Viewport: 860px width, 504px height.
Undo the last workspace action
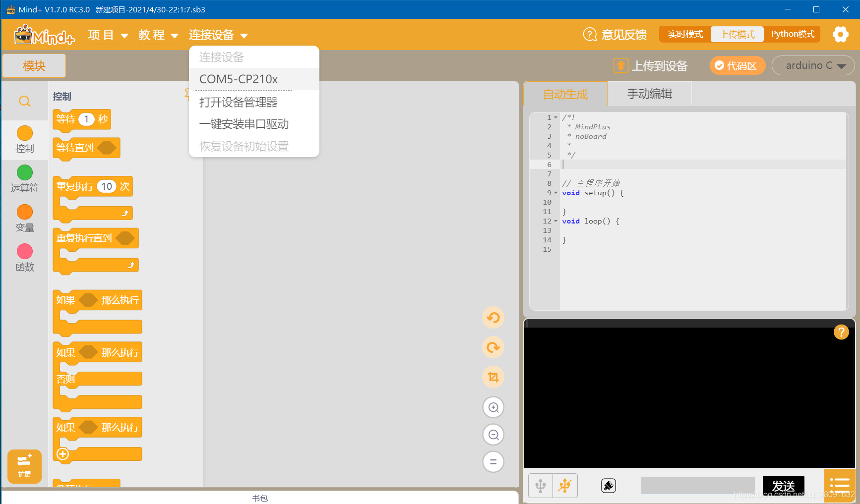coord(493,318)
